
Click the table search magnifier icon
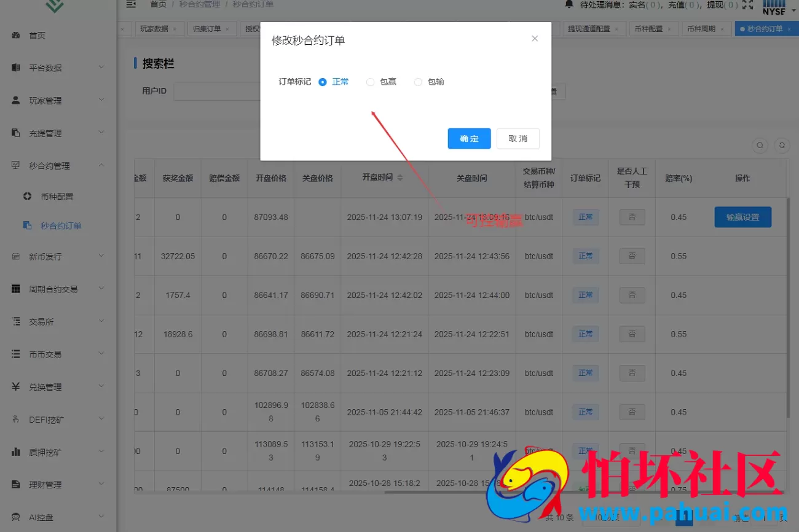coord(760,146)
